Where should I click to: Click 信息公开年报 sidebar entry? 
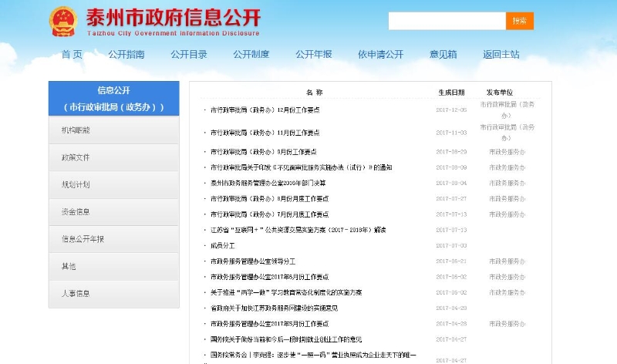[83, 239]
